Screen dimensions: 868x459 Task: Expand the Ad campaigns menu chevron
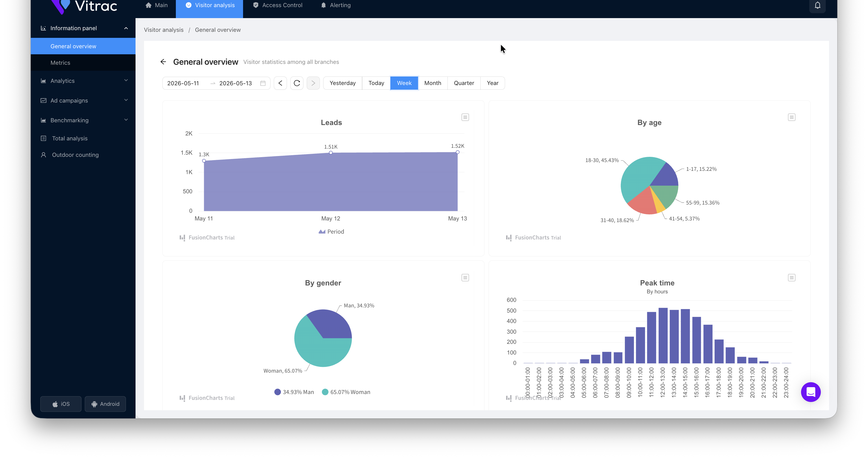tap(126, 100)
